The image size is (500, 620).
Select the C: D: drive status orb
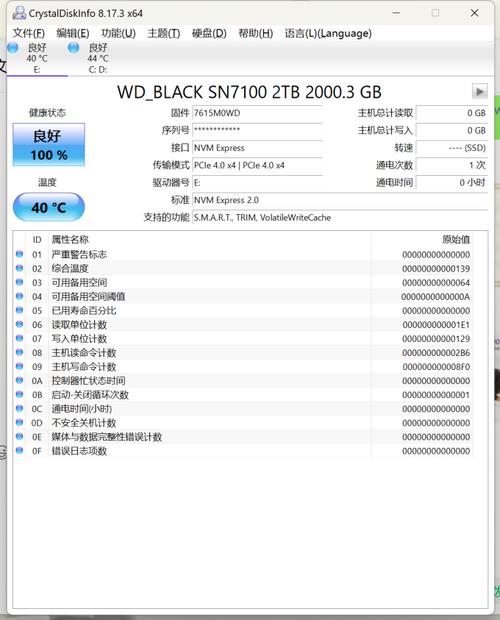coord(74,48)
